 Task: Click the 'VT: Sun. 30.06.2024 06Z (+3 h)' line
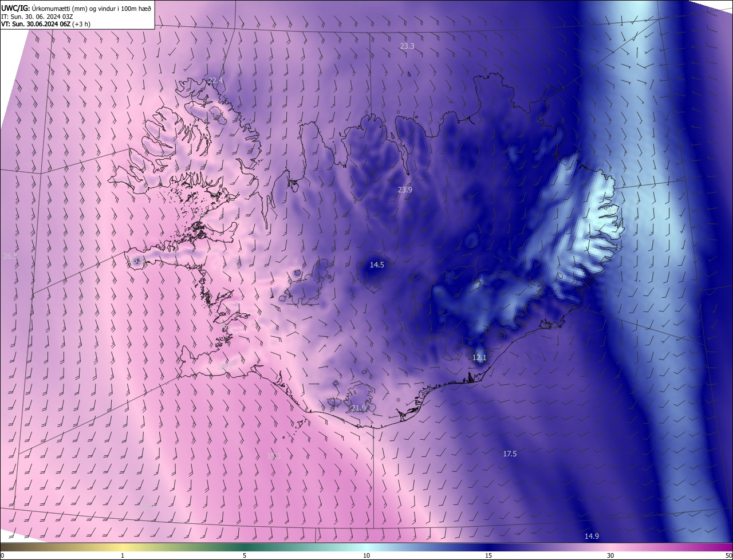click(46, 24)
